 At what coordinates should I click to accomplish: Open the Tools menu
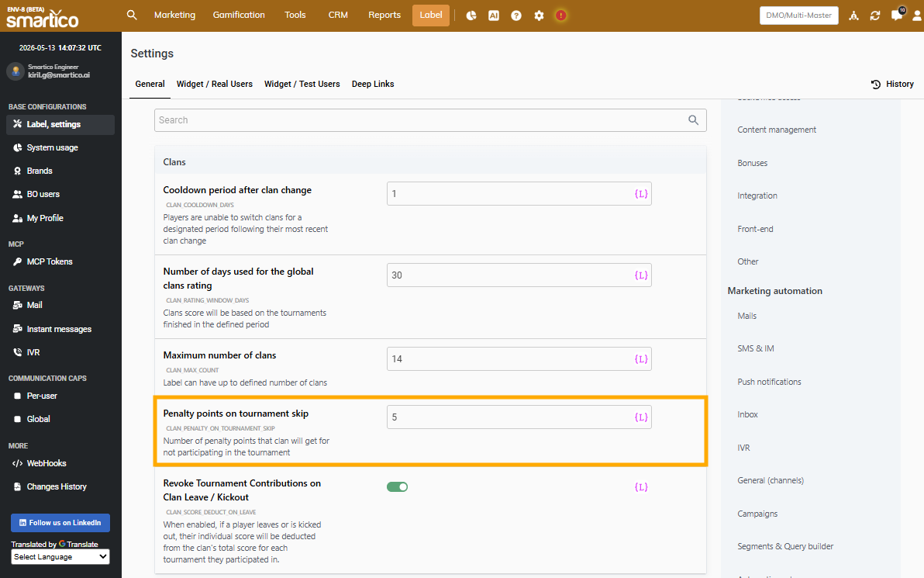(295, 15)
